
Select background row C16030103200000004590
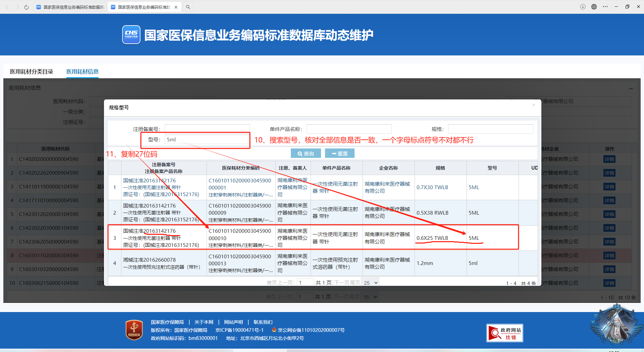(49, 269)
